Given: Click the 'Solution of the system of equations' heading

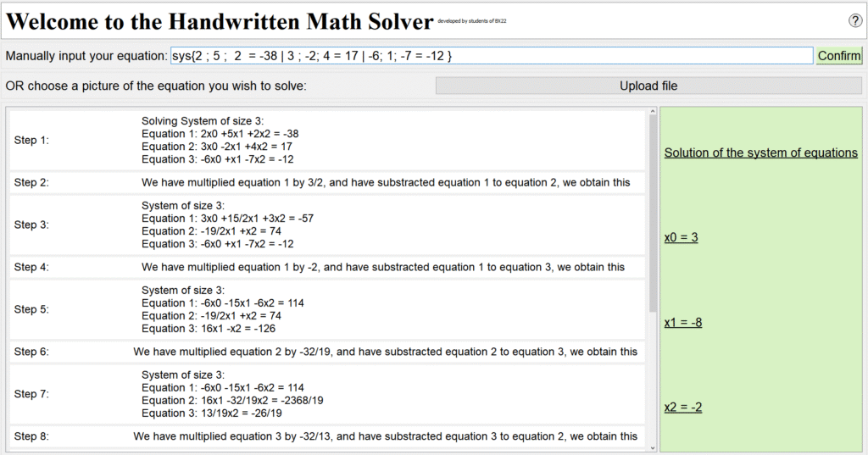Looking at the screenshot, I should [x=760, y=153].
